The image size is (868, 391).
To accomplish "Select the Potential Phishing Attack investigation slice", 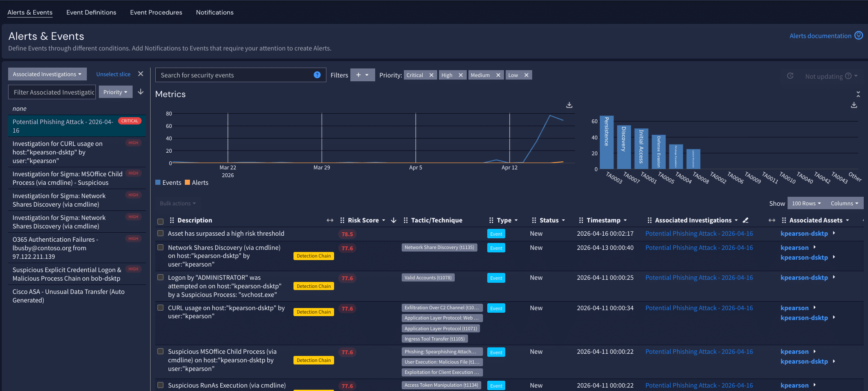I will pyautogui.click(x=77, y=126).
